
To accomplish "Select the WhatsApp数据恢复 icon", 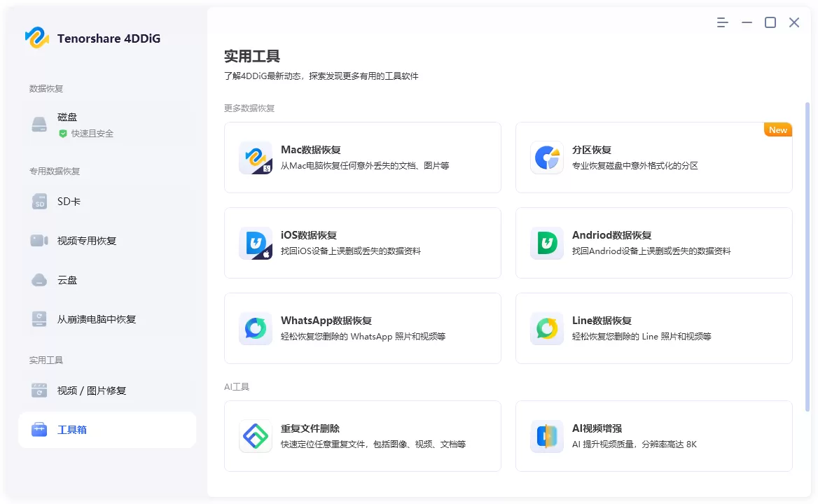I will pos(255,328).
